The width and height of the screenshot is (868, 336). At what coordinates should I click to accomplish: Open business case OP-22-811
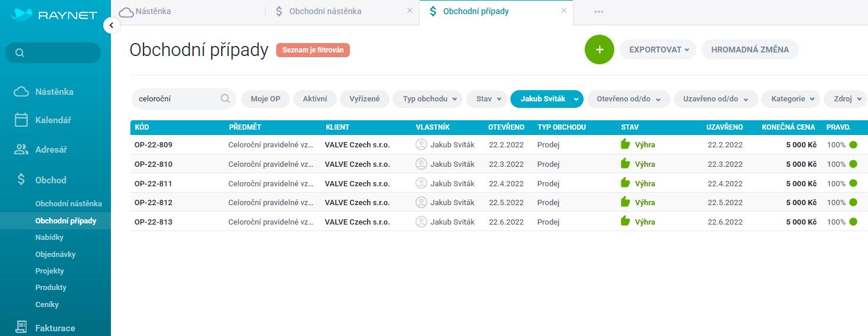153,183
